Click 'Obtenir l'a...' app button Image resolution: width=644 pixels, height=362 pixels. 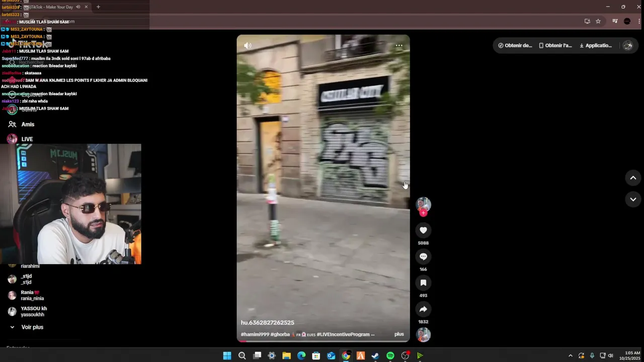point(555,45)
